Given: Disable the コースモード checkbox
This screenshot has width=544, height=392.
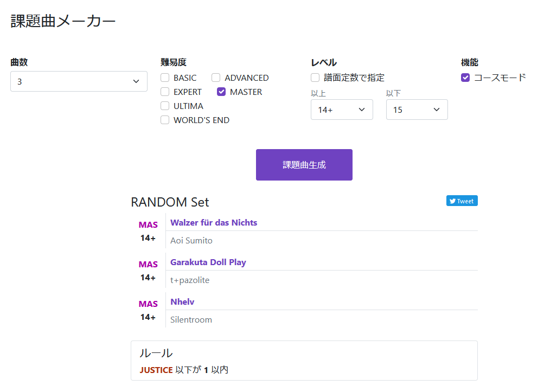Looking at the screenshot, I should coord(465,78).
